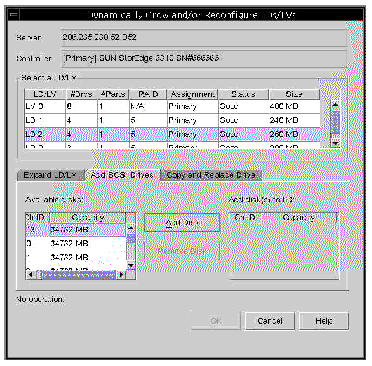Click the down arrow of LD/LV table scrollbar
Screen dimensions: 372x366
point(336,143)
